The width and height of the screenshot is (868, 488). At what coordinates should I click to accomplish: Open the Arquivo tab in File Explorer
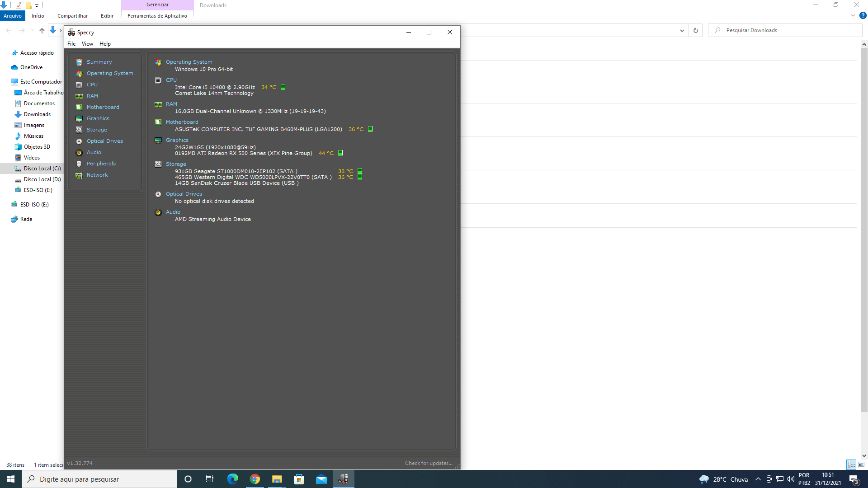[x=13, y=16]
